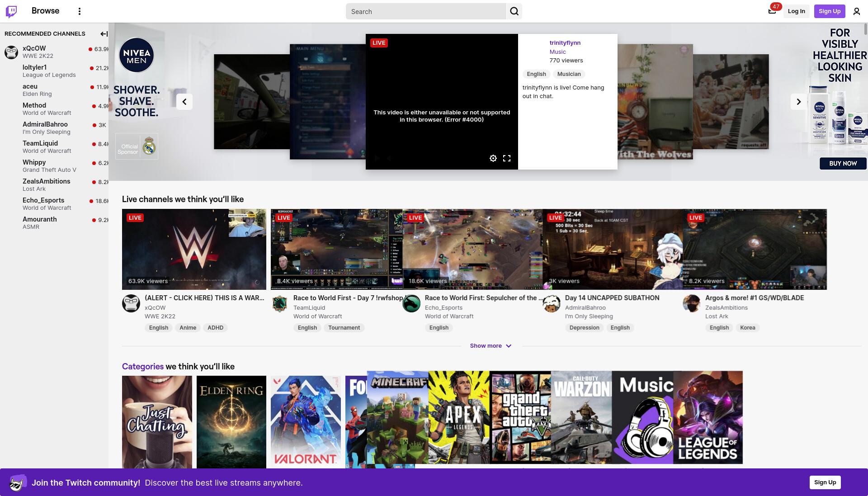Open xQcOW WWE 2K22 stream thumbnail
This screenshot has height=496, width=868.
pyautogui.click(x=194, y=249)
